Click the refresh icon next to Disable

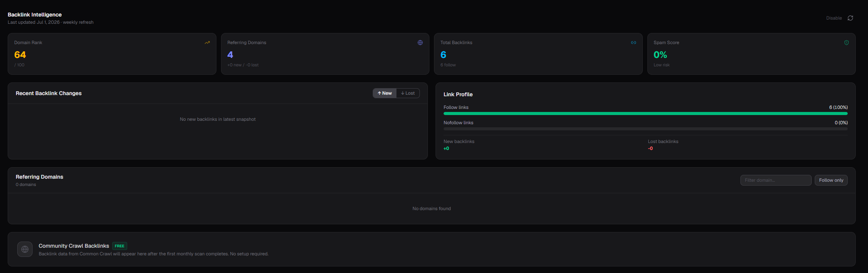point(850,18)
